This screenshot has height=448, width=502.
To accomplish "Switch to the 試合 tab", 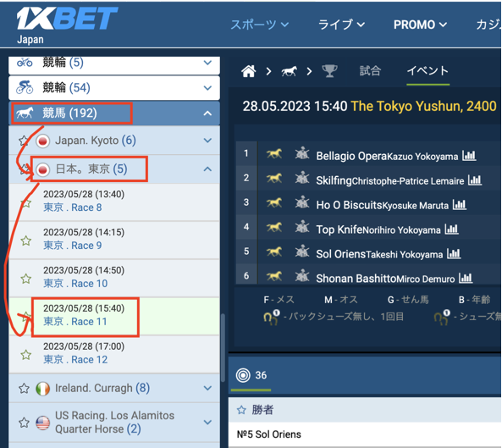I will 370,71.
